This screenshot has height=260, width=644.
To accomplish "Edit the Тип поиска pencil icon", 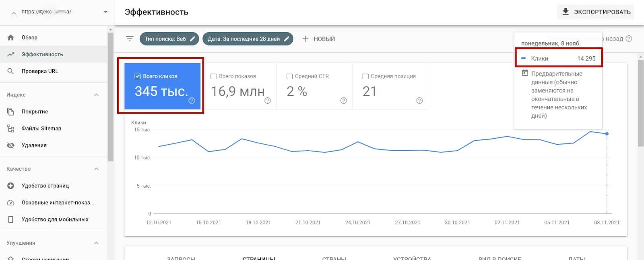I will click(193, 39).
